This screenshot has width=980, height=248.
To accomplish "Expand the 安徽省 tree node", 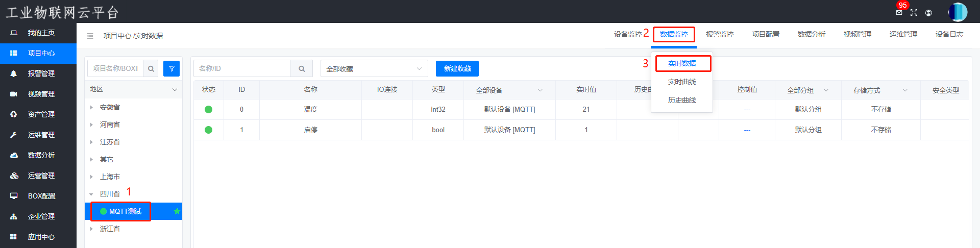I will (x=91, y=107).
